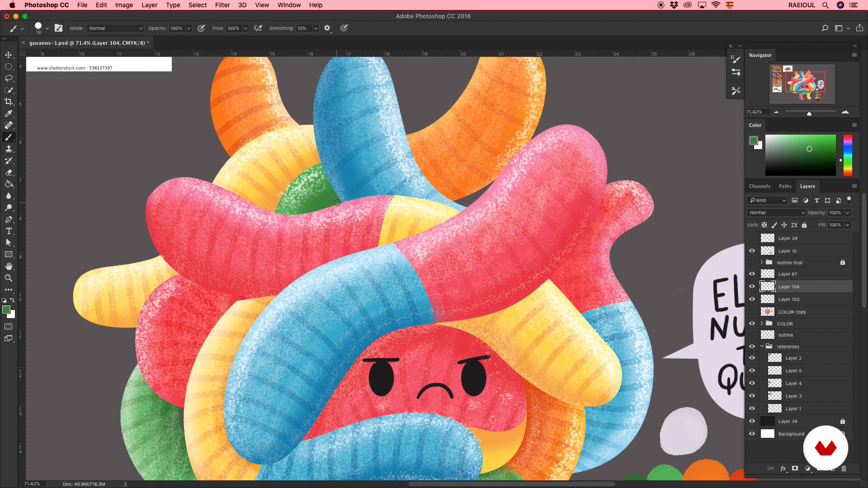Add layer style with fx icon
This screenshot has height=488, width=868.
click(x=783, y=469)
